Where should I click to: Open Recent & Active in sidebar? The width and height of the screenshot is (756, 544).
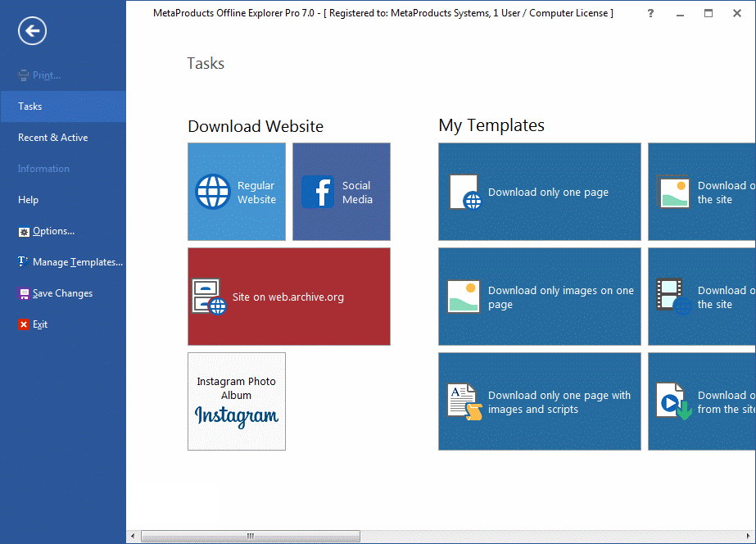(x=53, y=138)
